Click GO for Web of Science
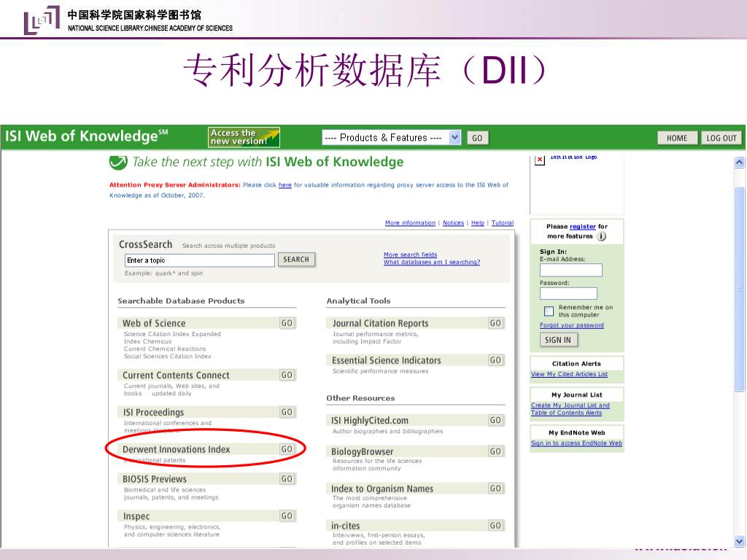 click(x=287, y=323)
